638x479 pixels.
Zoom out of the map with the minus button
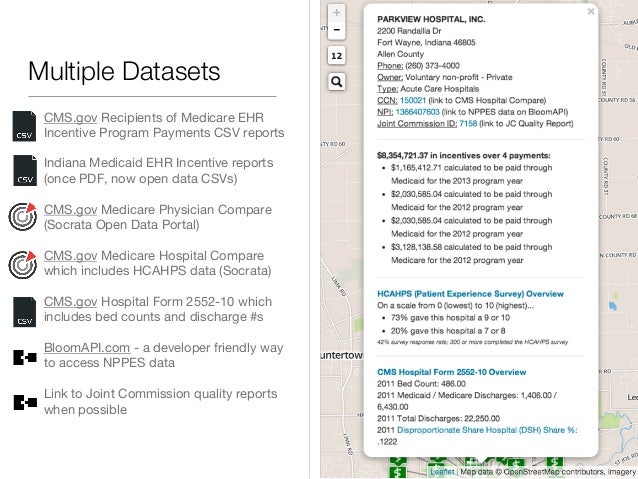(x=336, y=30)
